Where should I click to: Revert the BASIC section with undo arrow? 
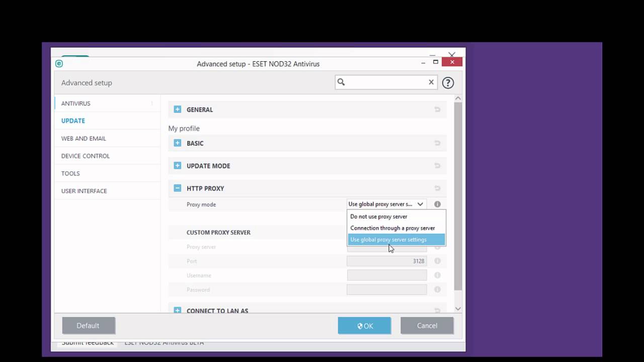(x=437, y=143)
